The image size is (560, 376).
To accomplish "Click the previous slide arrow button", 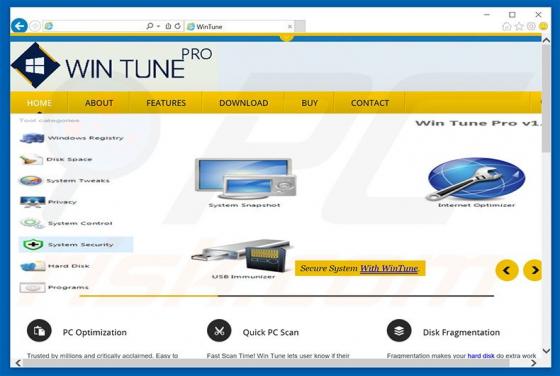I will (x=507, y=270).
